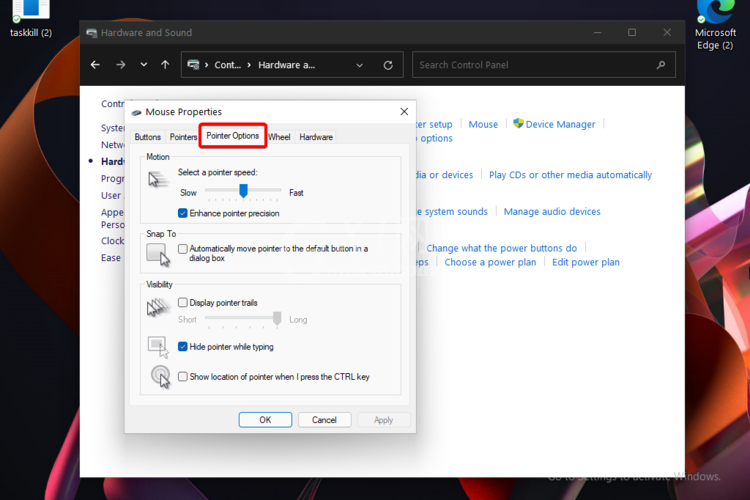This screenshot has height=500, width=750.
Task: Enable show pointer location with CTRL key
Action: point(183,377)
